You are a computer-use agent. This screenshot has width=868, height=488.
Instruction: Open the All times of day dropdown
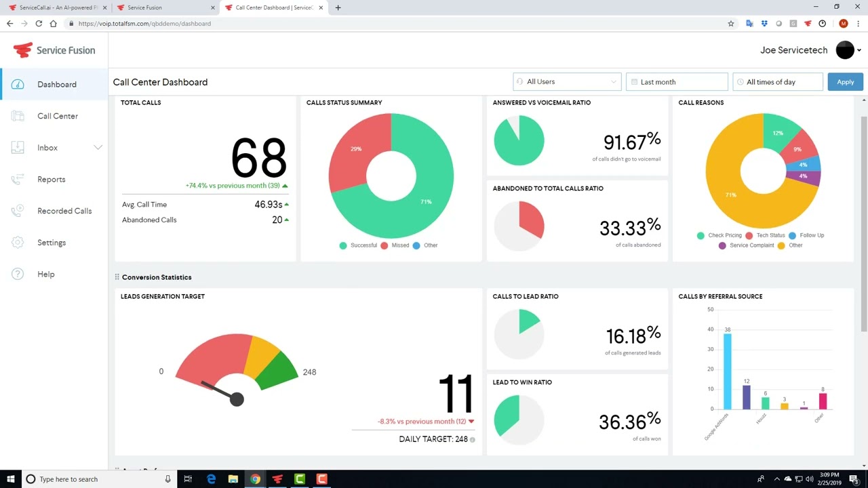[x=778, y=82]
